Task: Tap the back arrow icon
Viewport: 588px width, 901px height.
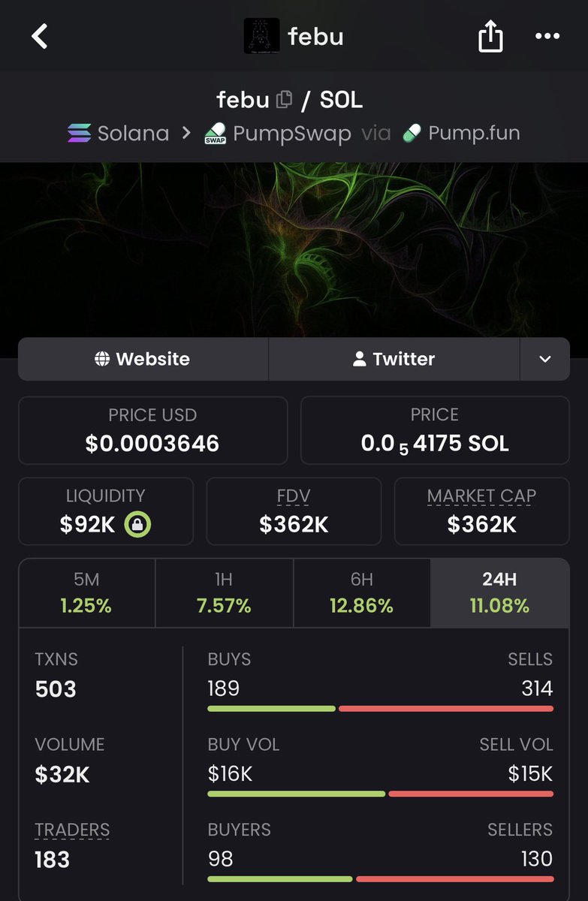Action: (x=40, y=36)
